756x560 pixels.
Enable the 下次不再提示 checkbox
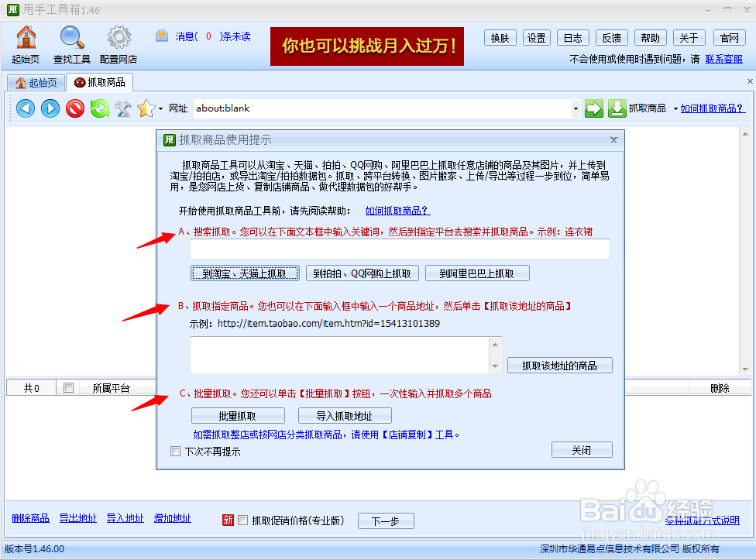pyautogui.click(x=175, y=452)
